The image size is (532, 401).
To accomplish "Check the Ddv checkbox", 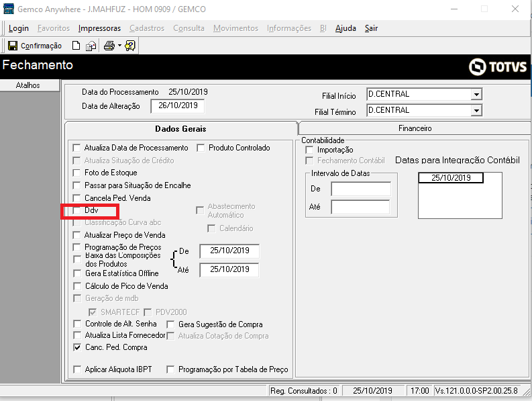I will pos(76,210).
